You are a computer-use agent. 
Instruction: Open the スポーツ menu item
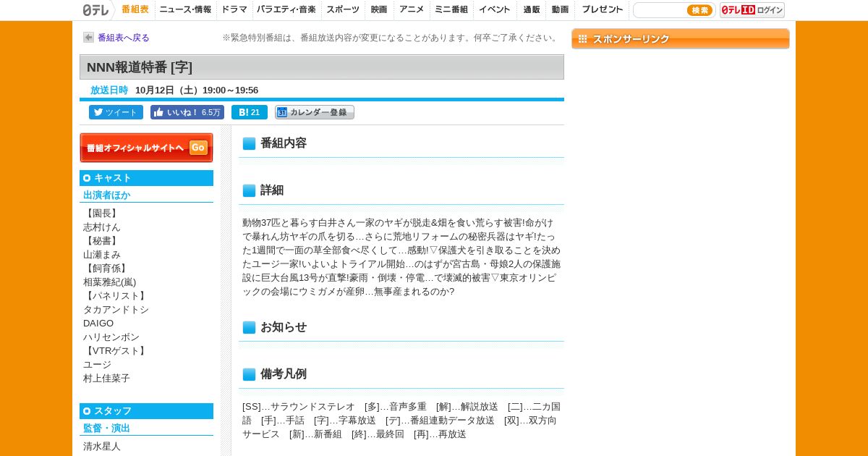pos(343,9)
